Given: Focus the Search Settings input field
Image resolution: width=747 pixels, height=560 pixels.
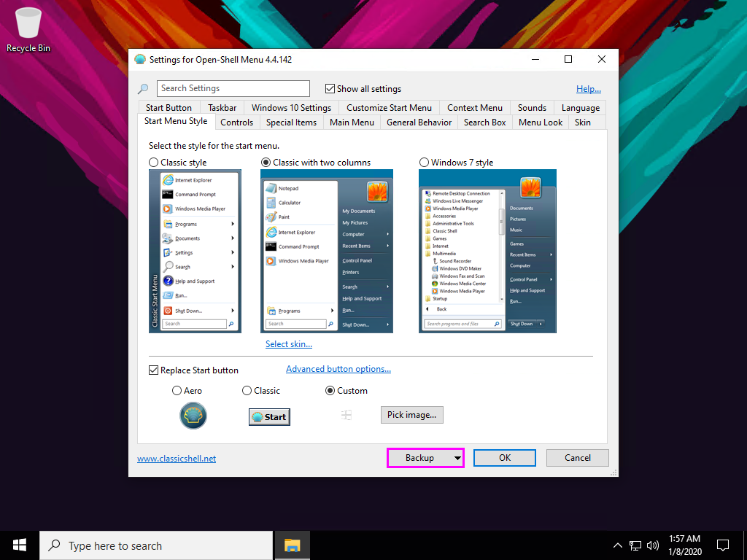Looking at the screenshot, I should click(233, 88).
